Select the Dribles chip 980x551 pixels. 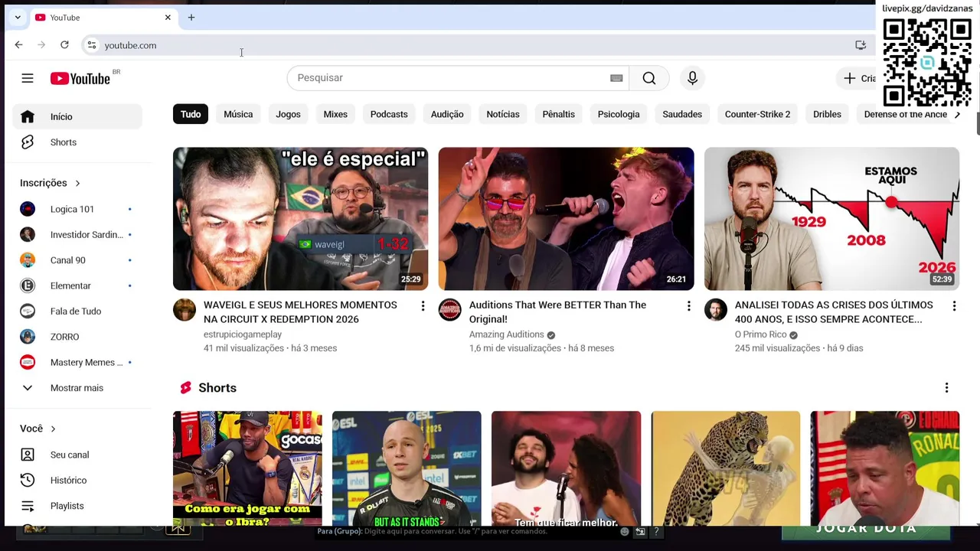click(x=827, y=114)
